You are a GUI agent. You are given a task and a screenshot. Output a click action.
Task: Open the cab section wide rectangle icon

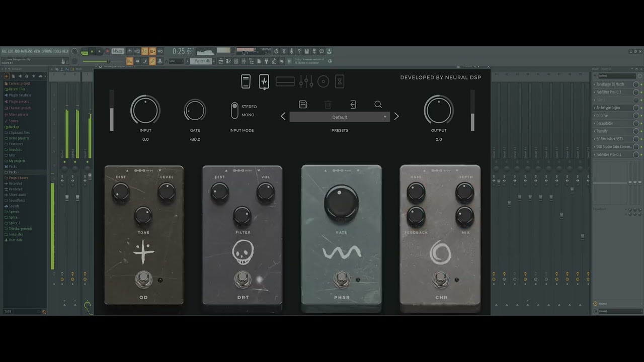pos(285,81)
